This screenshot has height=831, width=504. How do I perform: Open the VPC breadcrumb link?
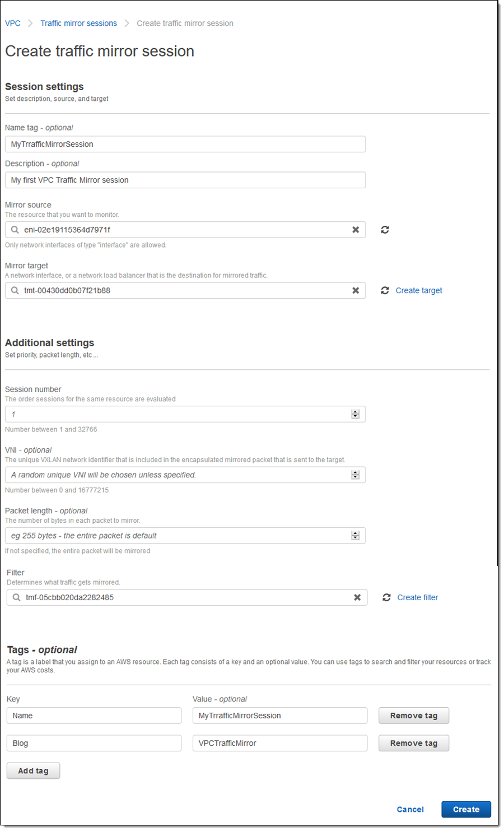tap(13, 24)
